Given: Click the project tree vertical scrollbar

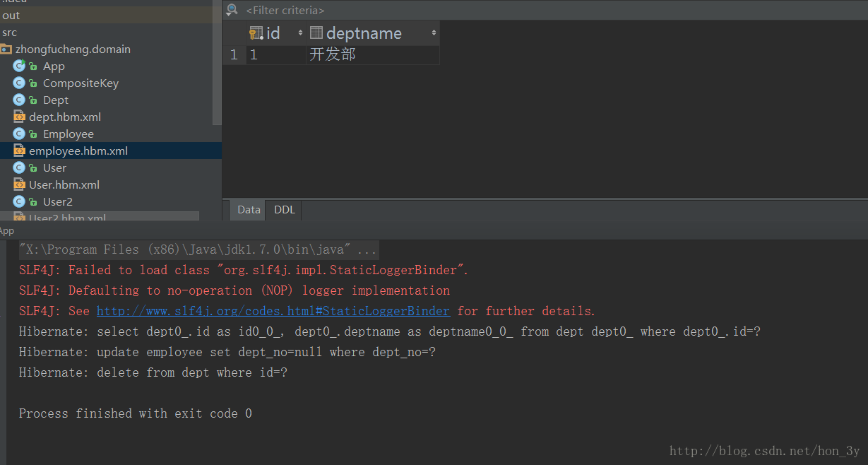Looking at the screenshot, I should click(218, 64).
